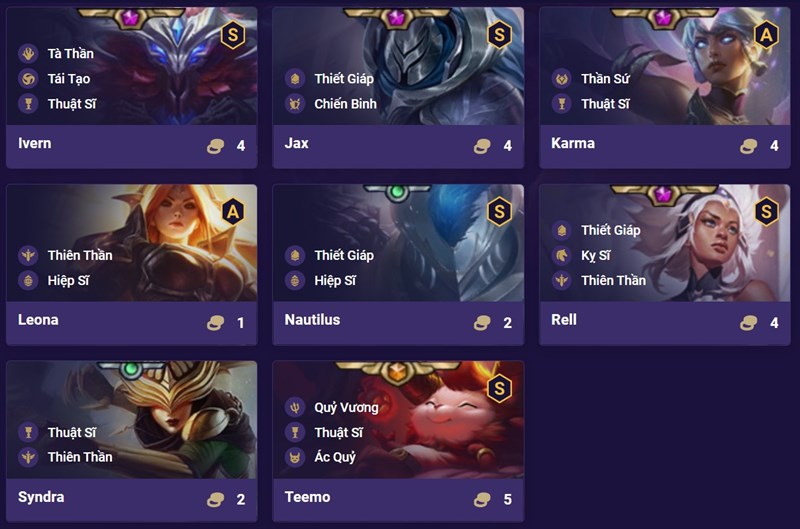Click the S tier badge on Jax's card
Image resolution: width=800 pixels, height=529 pixels.
point(499,36)
